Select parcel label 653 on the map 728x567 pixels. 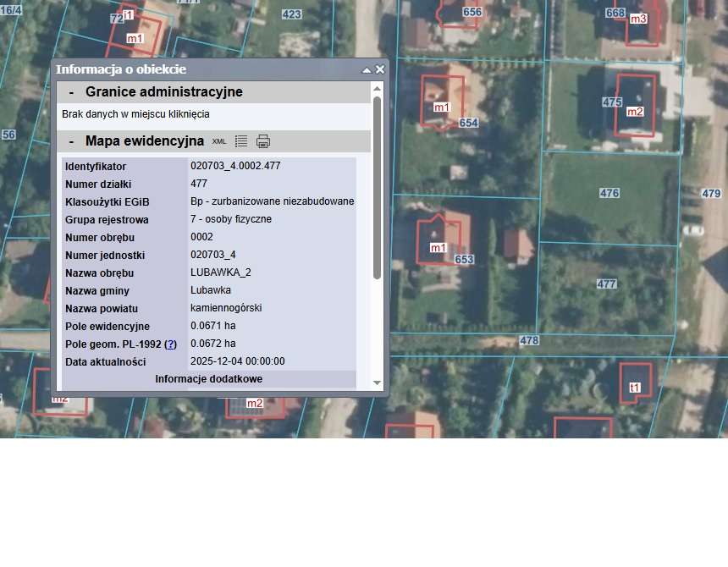(x=464, y=259)
